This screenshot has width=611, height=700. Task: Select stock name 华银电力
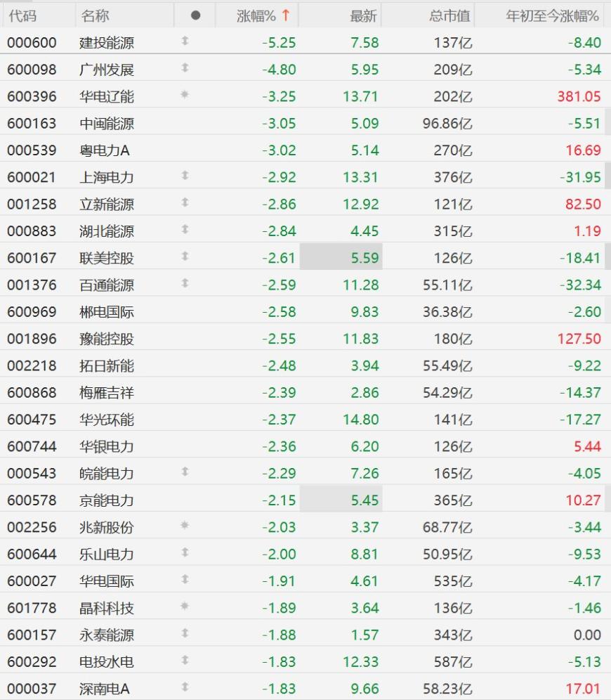point(107,446)
